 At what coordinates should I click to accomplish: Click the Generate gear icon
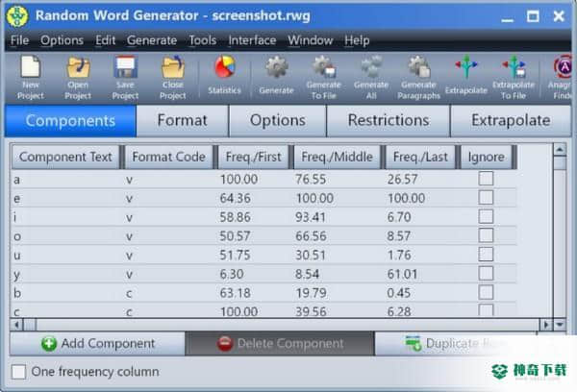pos(276,75)
